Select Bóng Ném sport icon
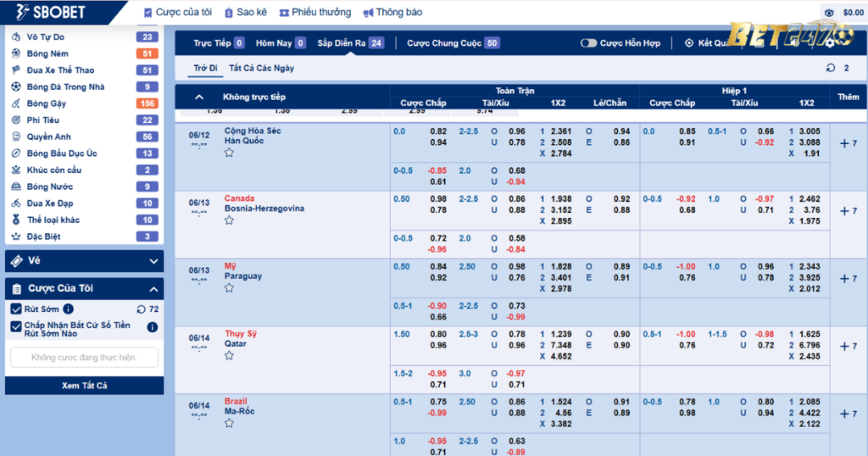The height and width of the screenshot is (456, 868). pyautogui.click(x=16, y=53)
